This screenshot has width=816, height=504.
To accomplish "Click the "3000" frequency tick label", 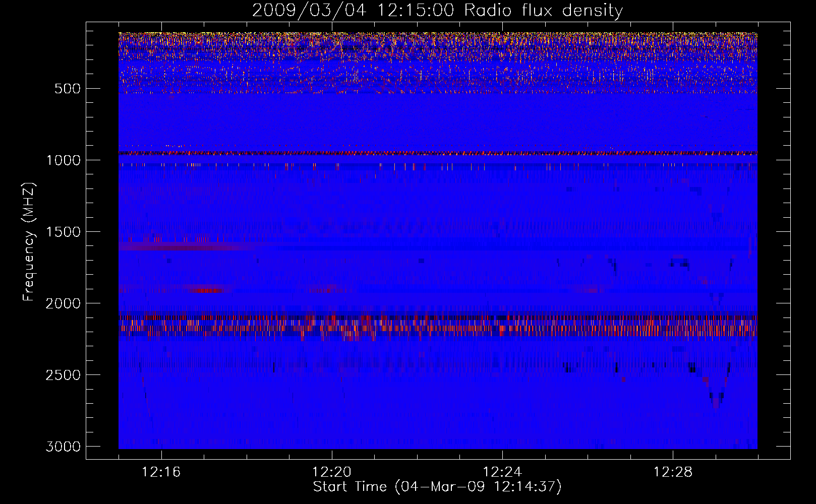I will coord(63,447).
